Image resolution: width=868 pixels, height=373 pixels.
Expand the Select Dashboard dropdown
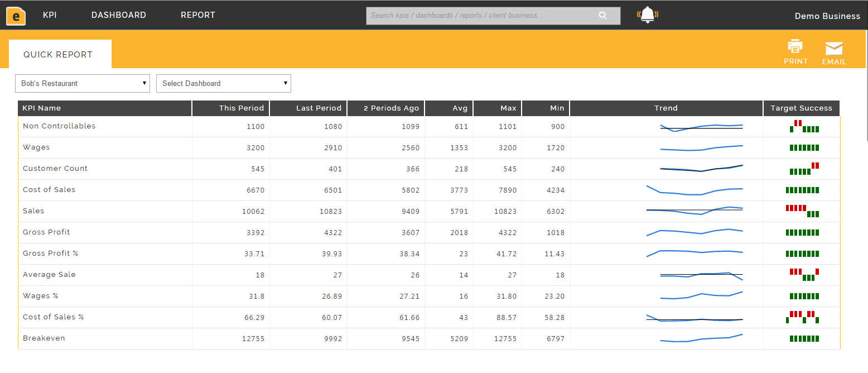(223, 83)
